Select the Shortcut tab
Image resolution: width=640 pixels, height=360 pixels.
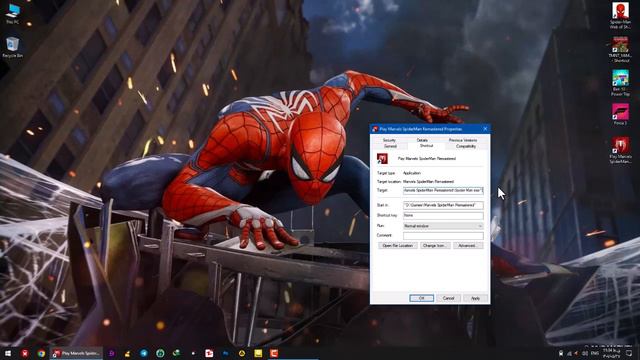coord(426,146)
